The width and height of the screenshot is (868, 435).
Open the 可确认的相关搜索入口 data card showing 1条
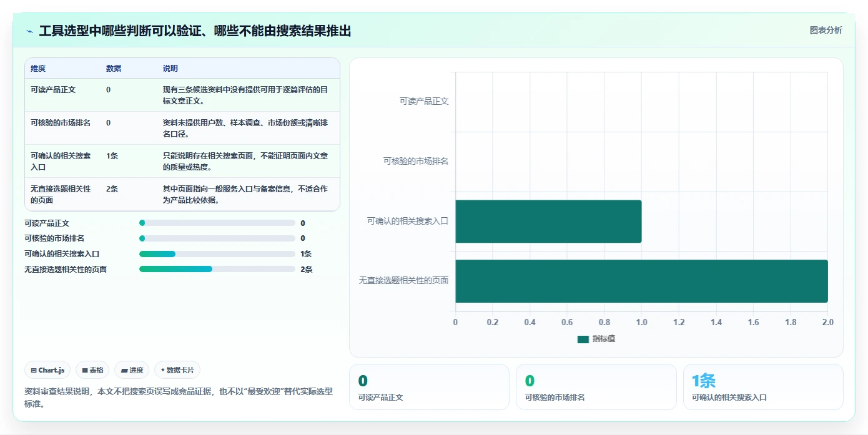(x=763, y=387)
